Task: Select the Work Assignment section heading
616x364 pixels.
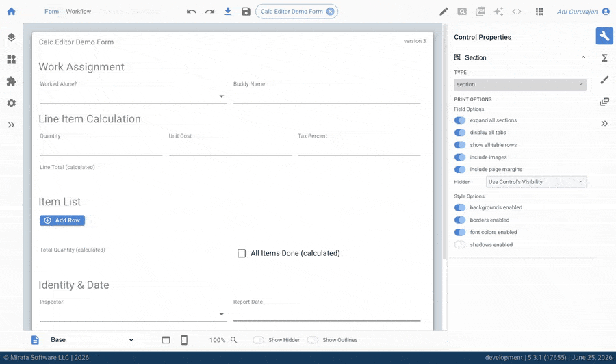Action: click(x=81, y=67)
